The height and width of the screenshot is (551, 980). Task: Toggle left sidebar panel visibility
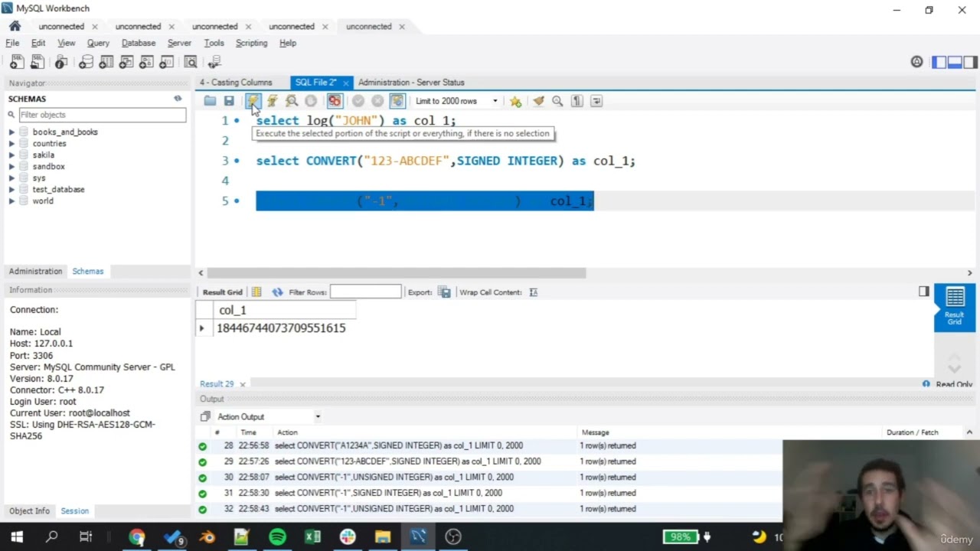pos(939,62)
